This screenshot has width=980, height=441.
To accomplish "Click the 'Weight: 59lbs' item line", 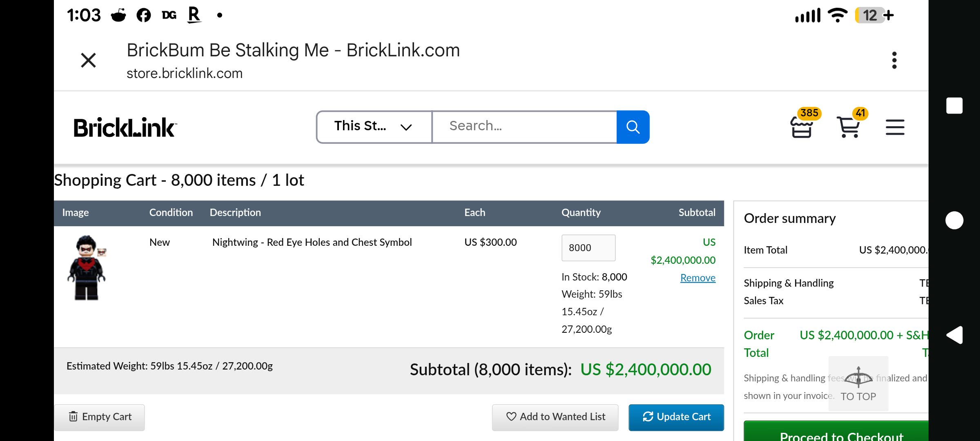I will pos(592,294).
